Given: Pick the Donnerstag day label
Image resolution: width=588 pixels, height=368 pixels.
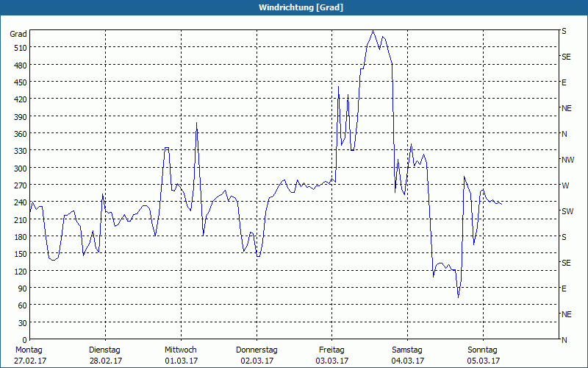Looking at the screenshot, I should [257, 350].
